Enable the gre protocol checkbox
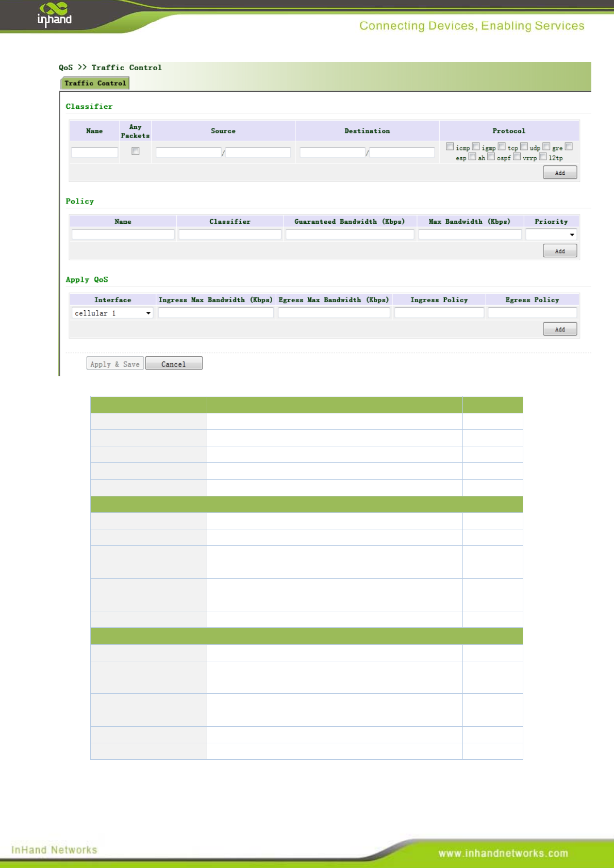 tap(546, 146)
